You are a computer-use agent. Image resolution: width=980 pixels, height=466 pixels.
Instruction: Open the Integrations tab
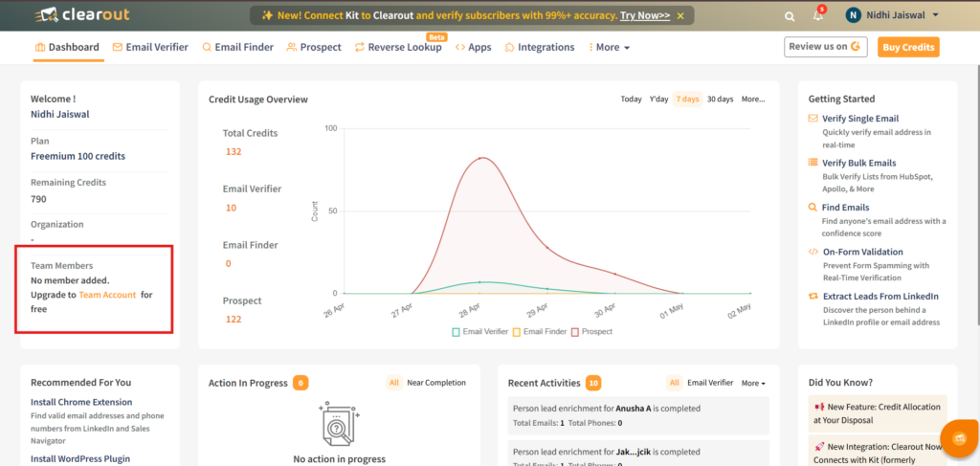540,47
